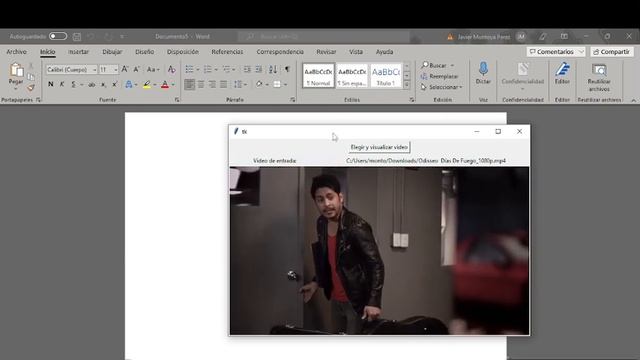Click the Pegar paste icon
640x360 pixels.
[x=16, y=70]
